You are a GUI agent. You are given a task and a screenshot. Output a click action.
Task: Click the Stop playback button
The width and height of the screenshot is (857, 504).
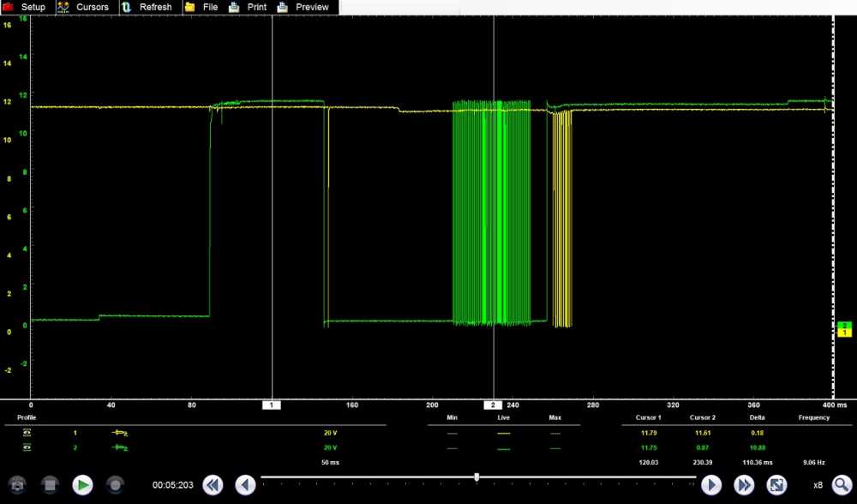[x=50, y=485]
